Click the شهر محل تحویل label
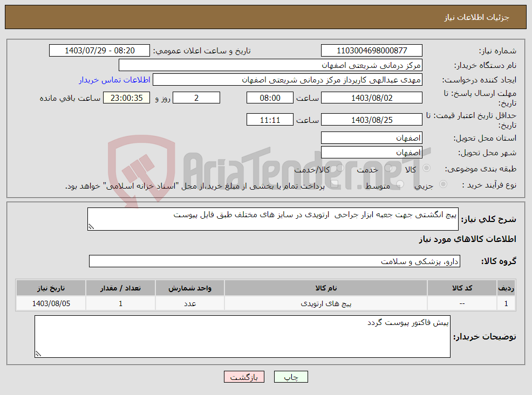This screenshot has width=532, height=395. pyautogui.click(x=487, y=153)
